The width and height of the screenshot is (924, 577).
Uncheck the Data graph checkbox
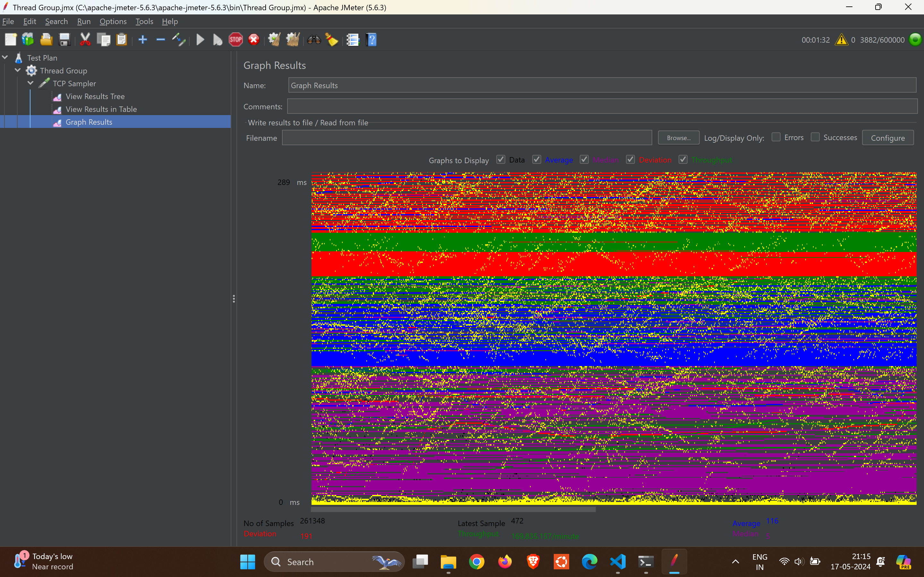click(x=501, y=160)
